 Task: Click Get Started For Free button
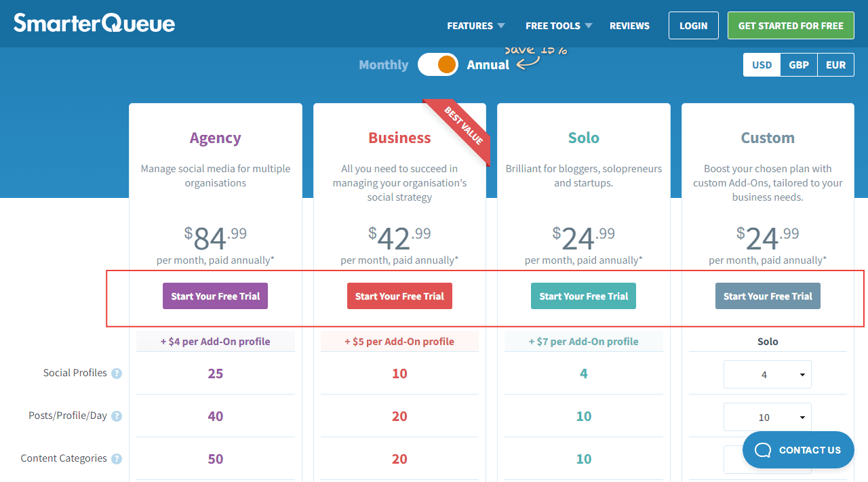click(x=791, y=26)
